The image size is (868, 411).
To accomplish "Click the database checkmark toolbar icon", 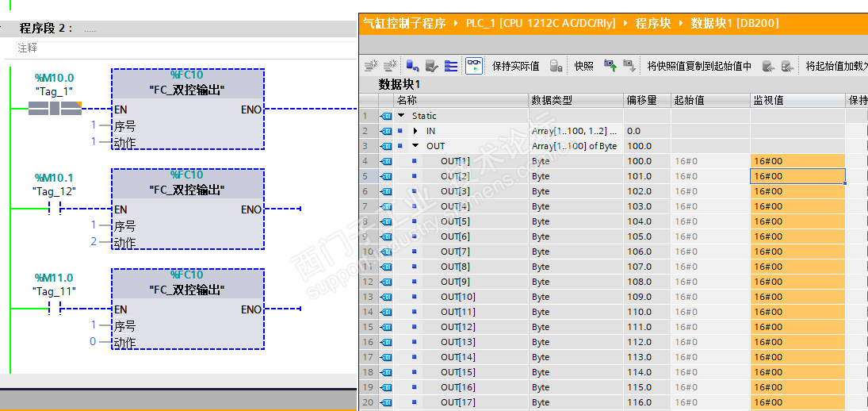I will click(x=432, y=66).
